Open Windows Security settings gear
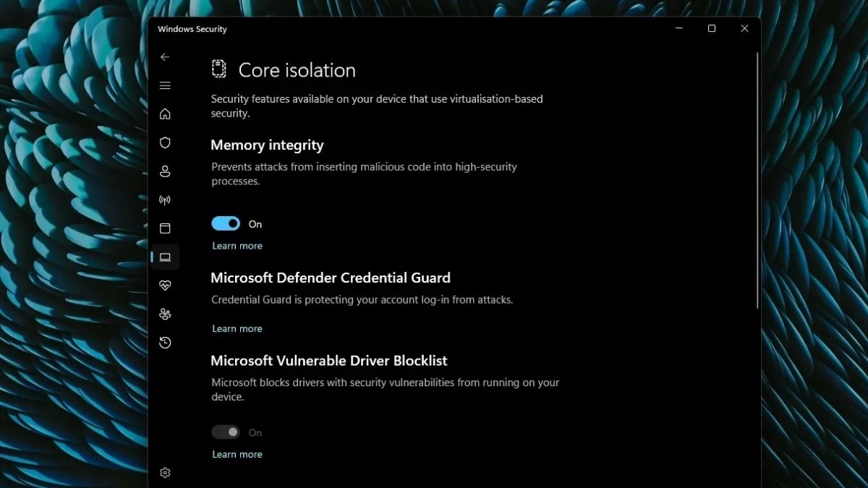The image size is (868, 488). tap(165, 472)
